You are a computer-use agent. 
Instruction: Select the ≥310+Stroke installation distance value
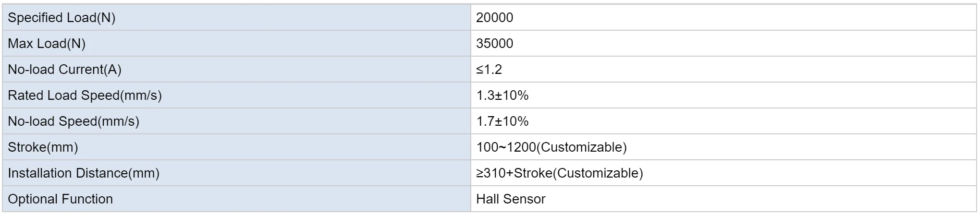coord(514,173)
